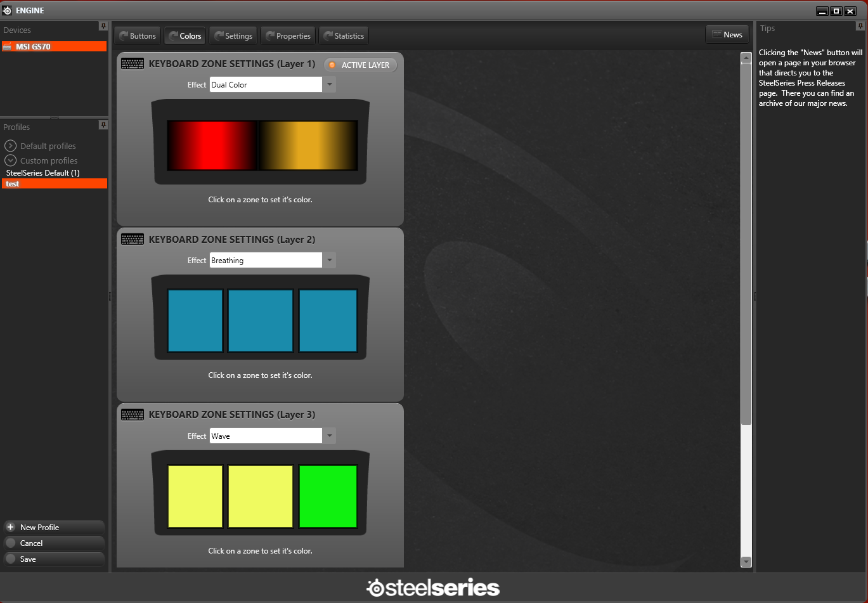Image resolution: width=868 pixels, height=603 pixels.
Task: Open the Layer 2 Breathing effect dropdown
Action: (x=329, y=261)
